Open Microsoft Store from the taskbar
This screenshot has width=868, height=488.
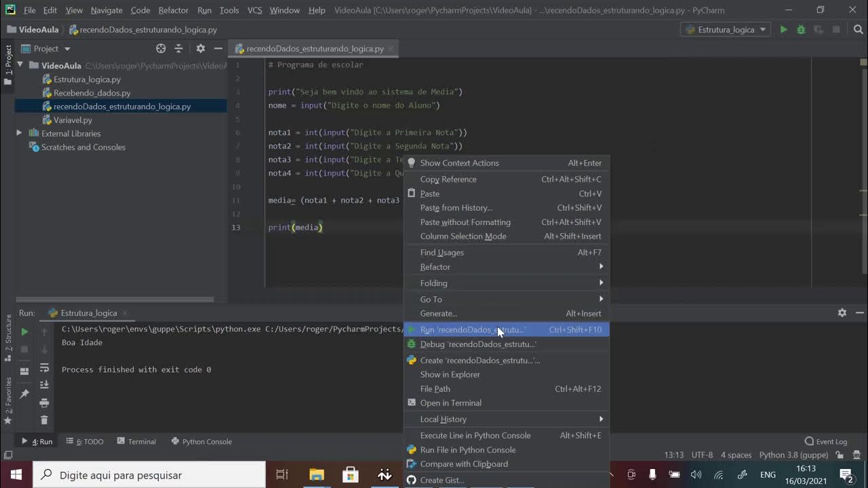pyautogui.click(x=351, y=475)
